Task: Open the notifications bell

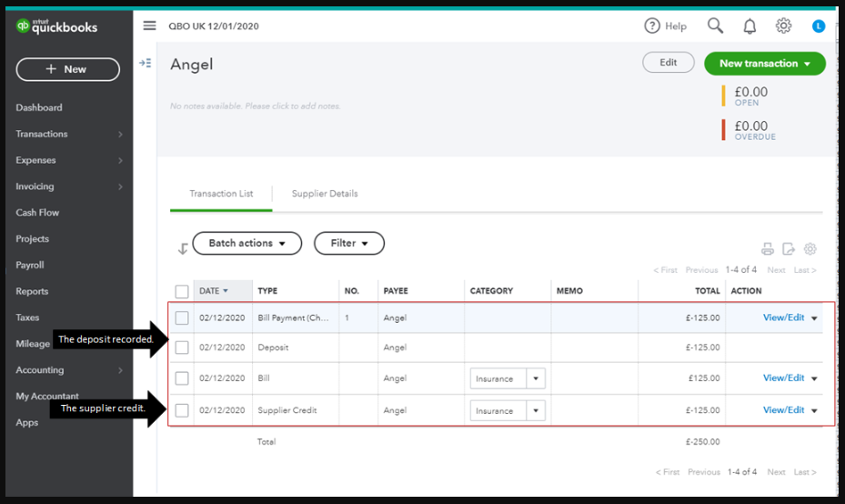Action: pyautogui.click(x=749, y=25)
